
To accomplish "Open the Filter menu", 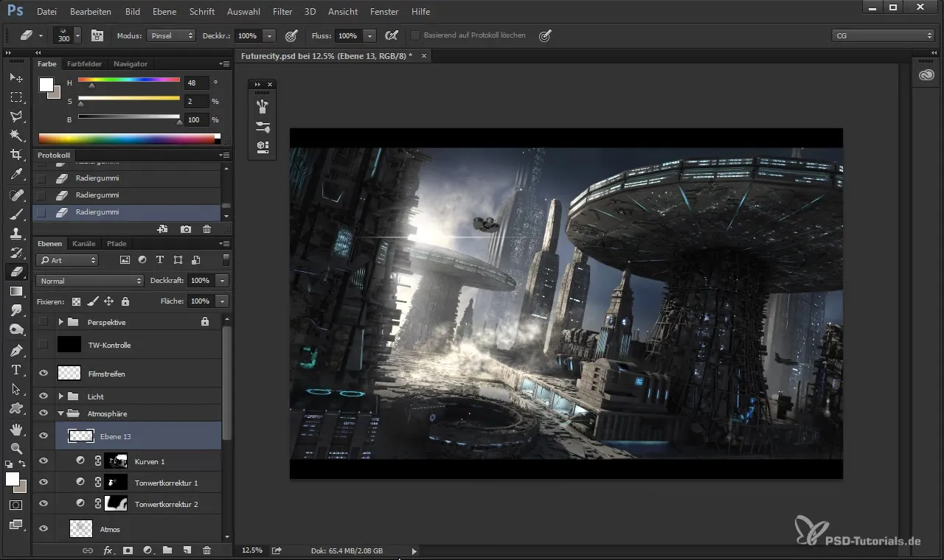I will click(x=282, y=12).
